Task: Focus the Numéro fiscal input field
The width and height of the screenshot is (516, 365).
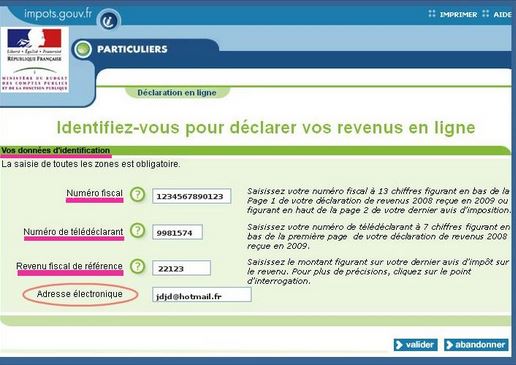Action: coord(192,196)
